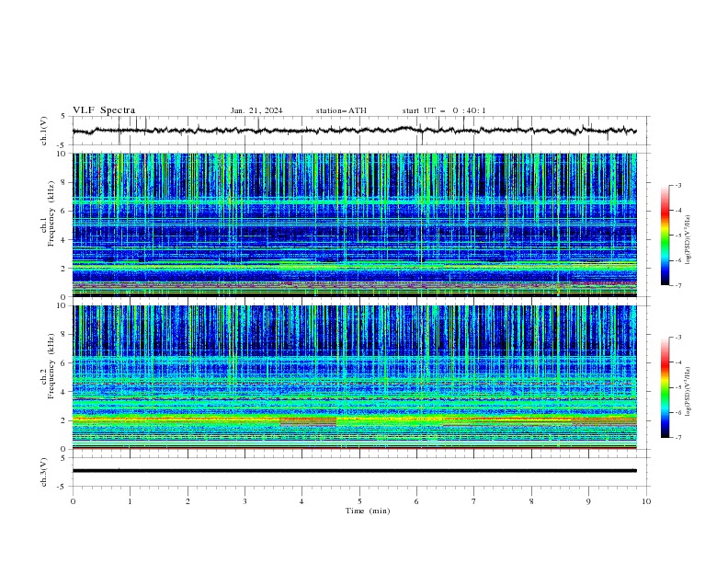Click the '-7' label on lower colorbar
728x563 pixels.
[x=677, y=437]
